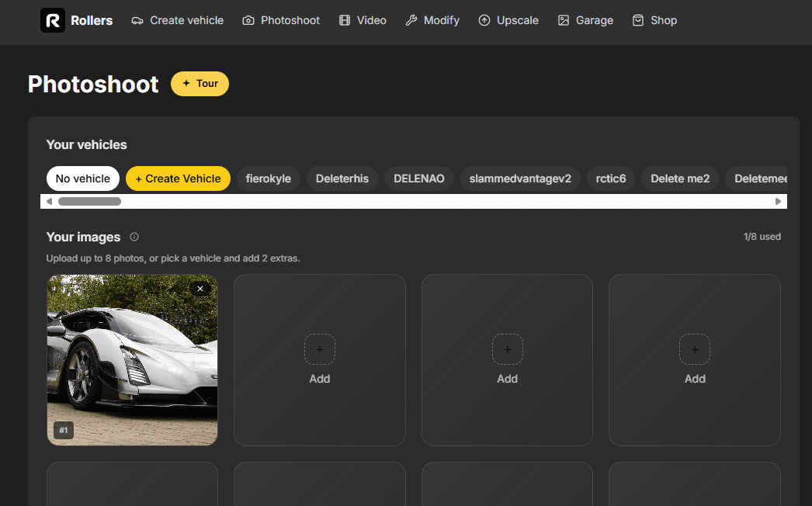Select the slammedvantagev2 vehicle chip

click(x=520, y=178)
